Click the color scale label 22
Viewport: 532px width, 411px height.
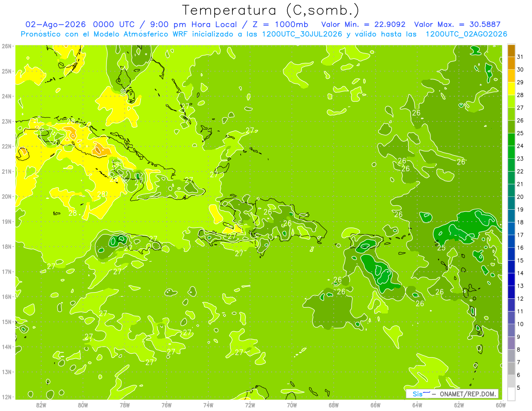[x=520, y=171]
